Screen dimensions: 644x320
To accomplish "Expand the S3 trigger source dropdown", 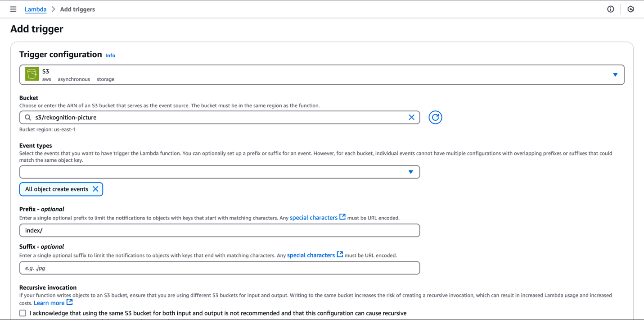I will (x=322, y=75).
